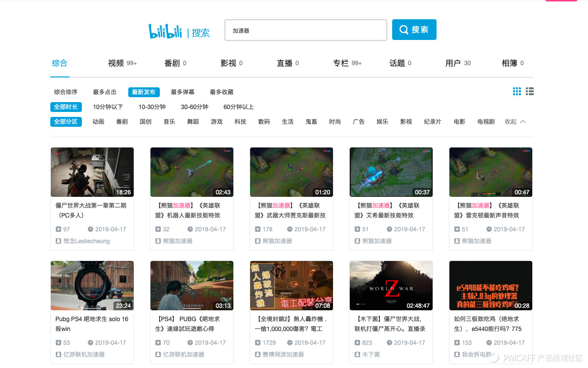Click uploader icon beside 想念Lesliecheung
Image resolution: width=588 pixels, height=368 pixels.
point(59,241)
